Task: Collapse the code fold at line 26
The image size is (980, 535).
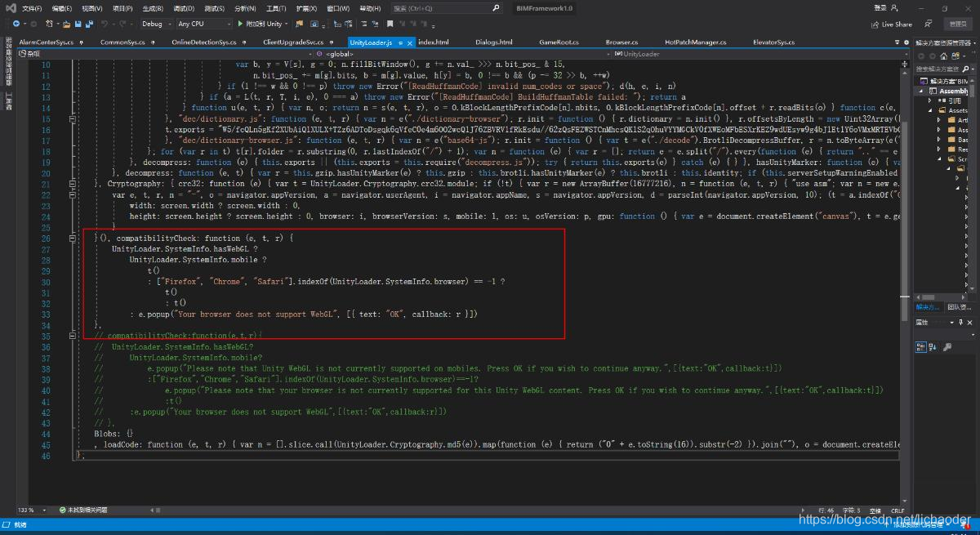Action: click(x=71, y=238)
